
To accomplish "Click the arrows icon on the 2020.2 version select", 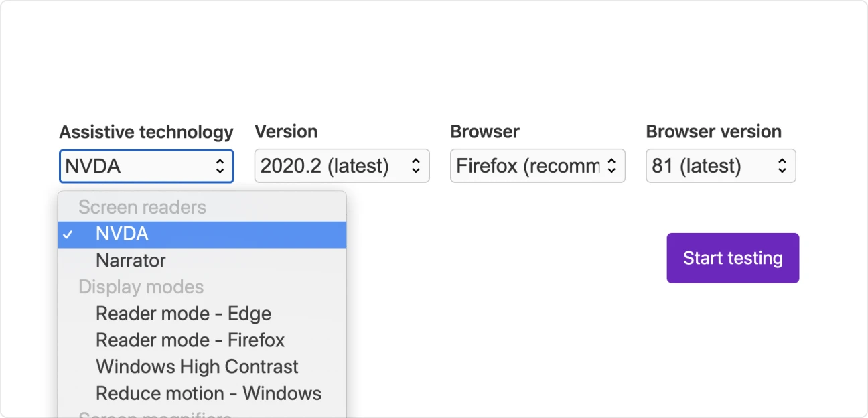I will (x=415, y=166).
